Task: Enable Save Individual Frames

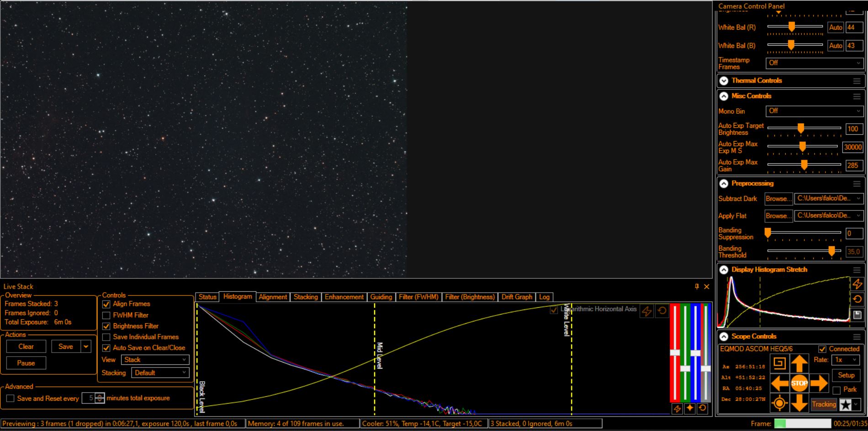Action: point(106,337)
